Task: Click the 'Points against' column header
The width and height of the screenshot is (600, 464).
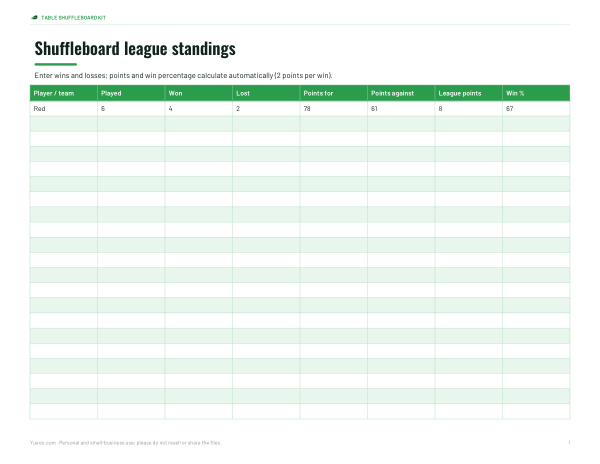Action: tap(401, 93)
